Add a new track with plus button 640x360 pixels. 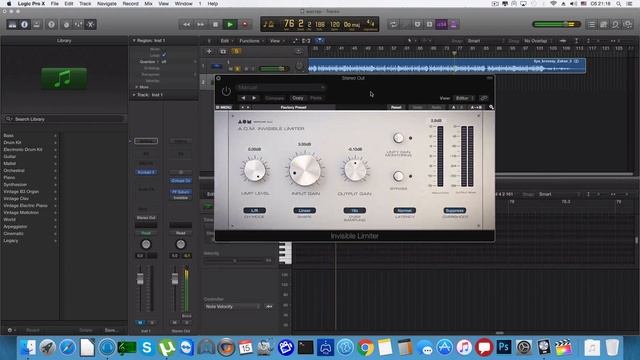pyautogui.click(x=209, y=51)
